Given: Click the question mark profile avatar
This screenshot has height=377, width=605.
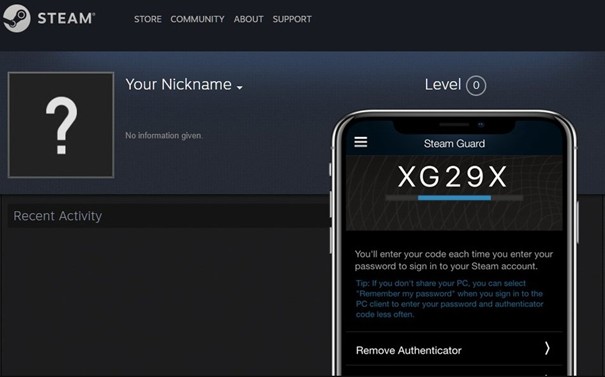Looking at the screenshot, I should click(x=61, y=125).
